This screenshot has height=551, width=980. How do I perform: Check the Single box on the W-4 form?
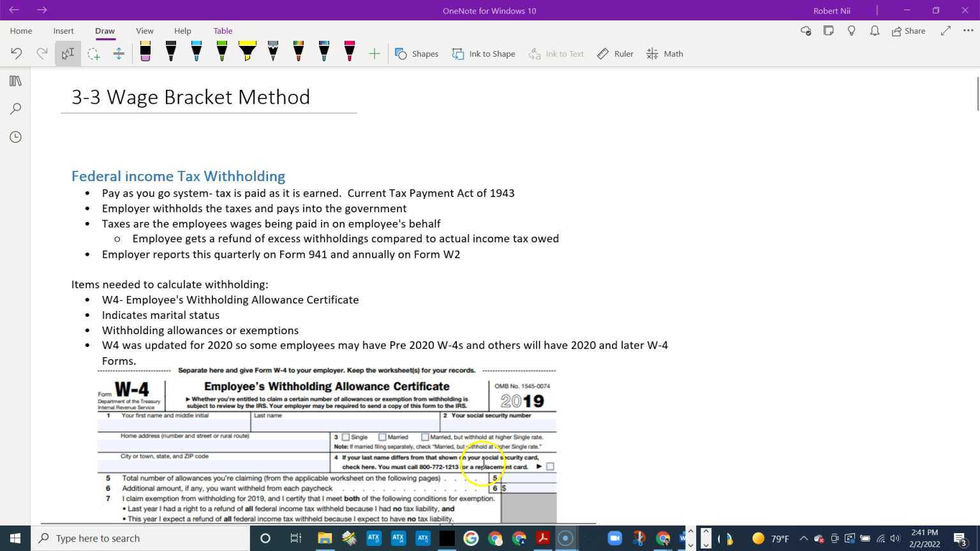[346, 437]
